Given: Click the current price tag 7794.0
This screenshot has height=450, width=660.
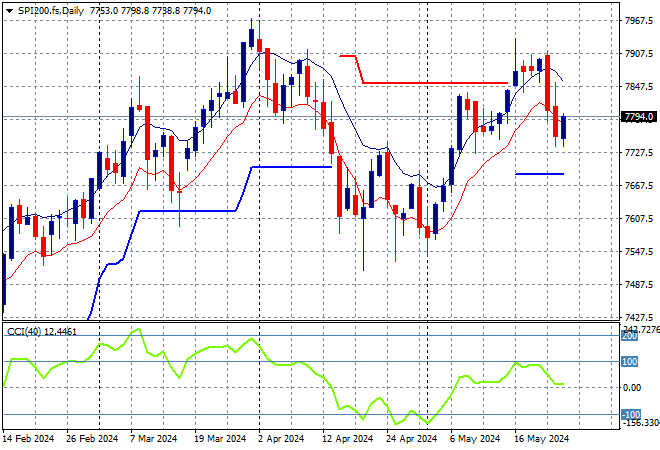Looking at the screenshot, I should pyautogui.click(x=638, y=118).
